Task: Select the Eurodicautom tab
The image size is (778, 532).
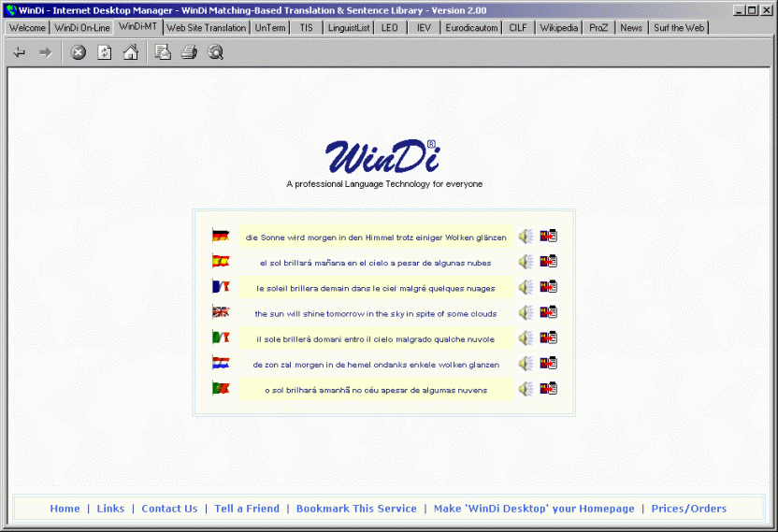Action: pyautogui.click(x=471, y=28)
